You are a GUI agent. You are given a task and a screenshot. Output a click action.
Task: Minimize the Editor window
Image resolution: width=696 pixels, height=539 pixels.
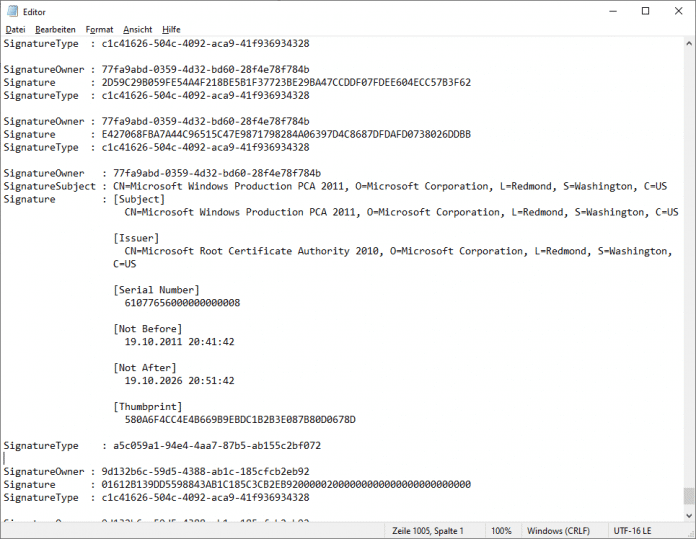click(x=613, y=11)
